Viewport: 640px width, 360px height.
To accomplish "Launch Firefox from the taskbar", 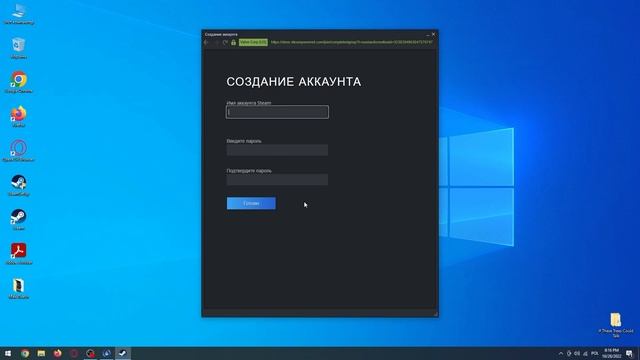I will [x=58, y=353].
